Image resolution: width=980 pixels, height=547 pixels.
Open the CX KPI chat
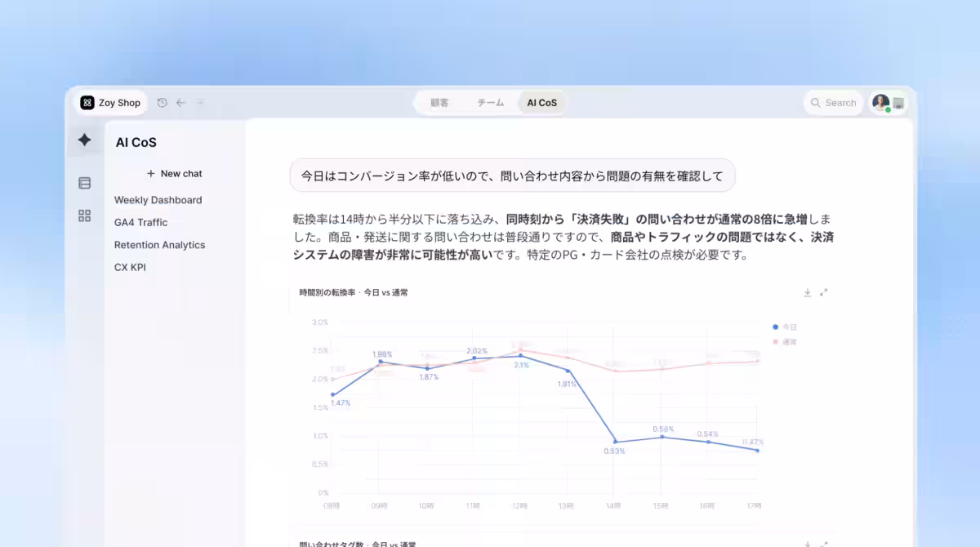[x=130, y=267]
